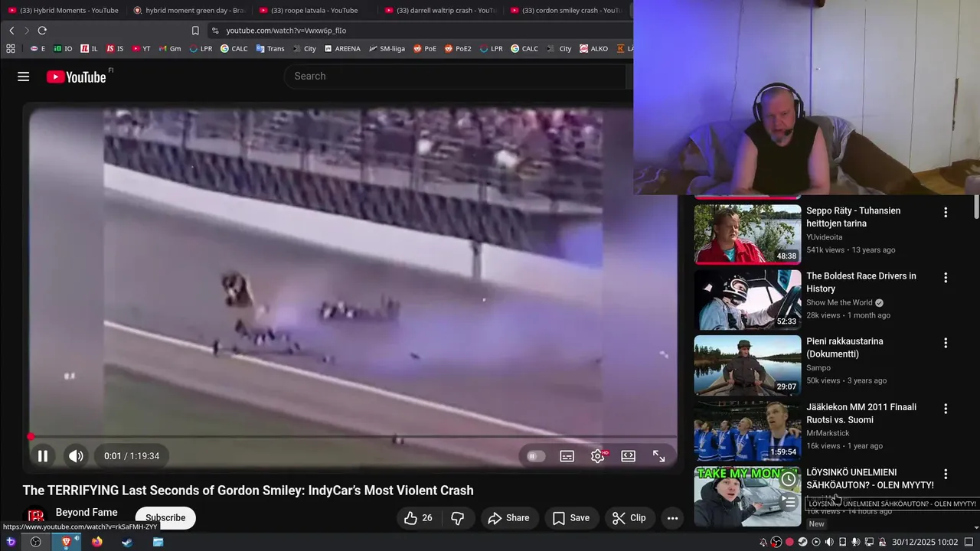Viewport: 980px width, 551px height.
Task: Bookmark this page with the bookmark icon
Action: click(x=195, y=31)
